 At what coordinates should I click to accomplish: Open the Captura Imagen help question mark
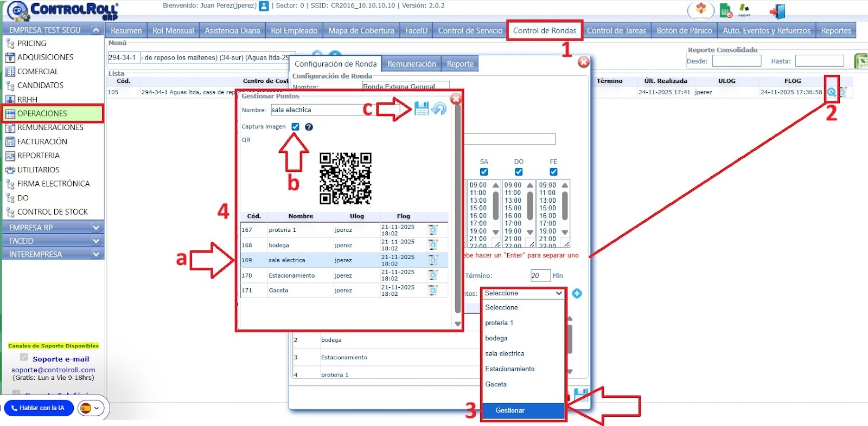click(309, 127)
